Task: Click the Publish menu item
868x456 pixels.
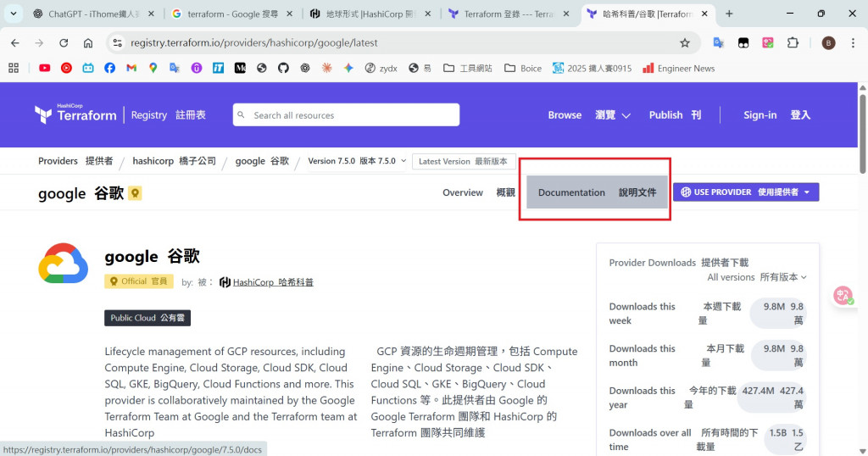Action: (x=675, y=115)
